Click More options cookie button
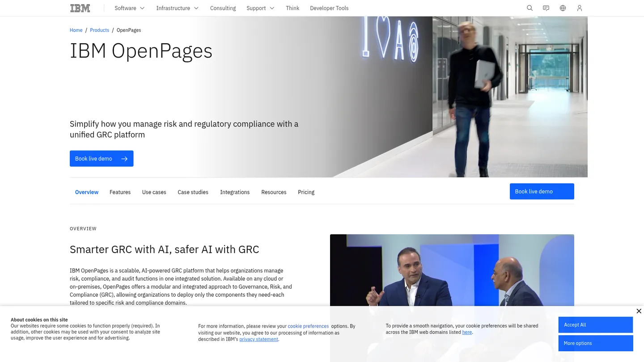This screenshot has height=362, width=644. [x=595, y=343]
